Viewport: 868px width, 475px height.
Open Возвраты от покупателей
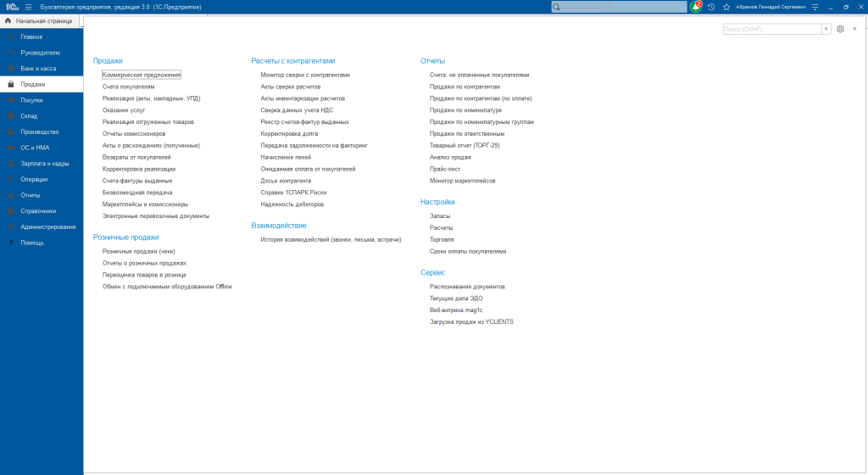click(136, 157)
